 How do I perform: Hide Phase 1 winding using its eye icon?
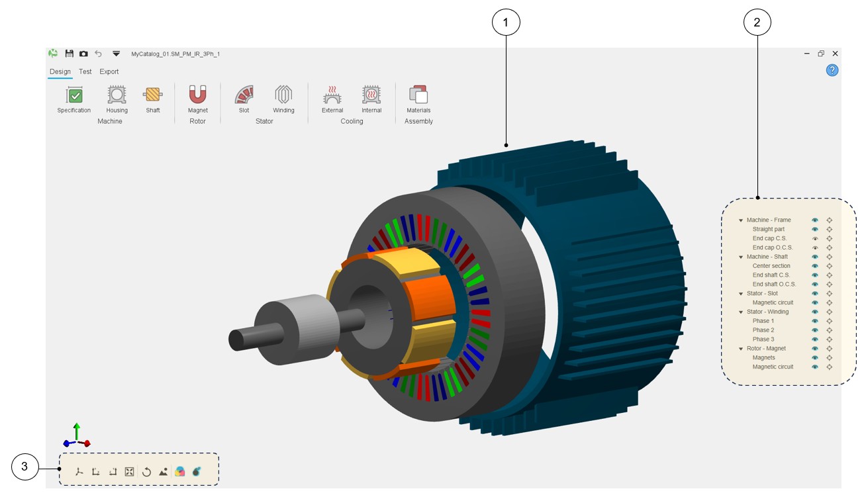click(816, 321)
